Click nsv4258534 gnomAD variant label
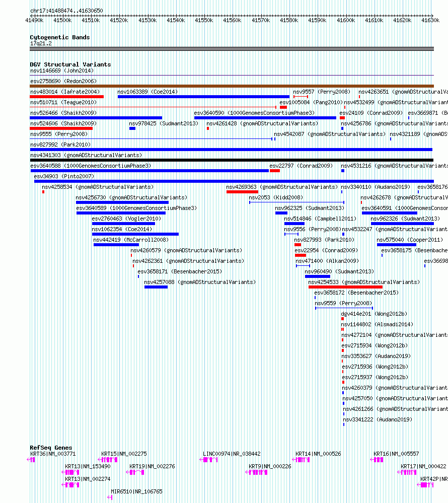Image resolution: width=448 pixels, height=503 pixels. 98,187
